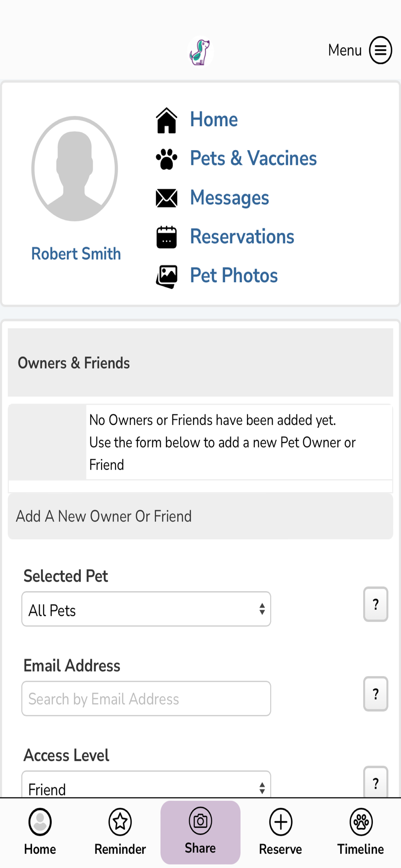Click the Search by Email Address field
Image resolution: width=401 pixels, height=868 pixels.
click(x=146, y=698)
